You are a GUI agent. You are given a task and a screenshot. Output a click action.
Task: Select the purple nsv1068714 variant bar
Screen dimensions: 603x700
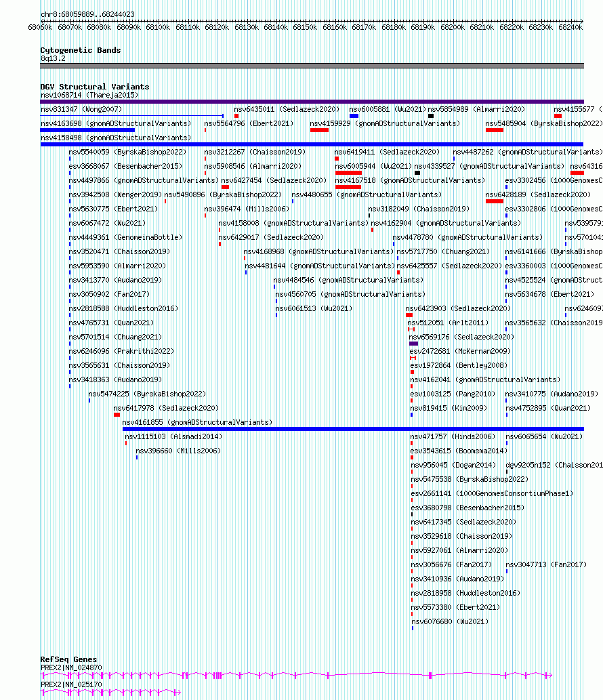pyautogui.click(x=312, y=102)
